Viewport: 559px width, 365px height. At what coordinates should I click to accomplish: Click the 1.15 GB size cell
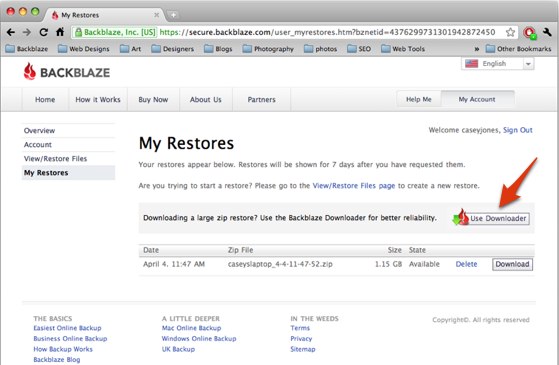point(388,264)
